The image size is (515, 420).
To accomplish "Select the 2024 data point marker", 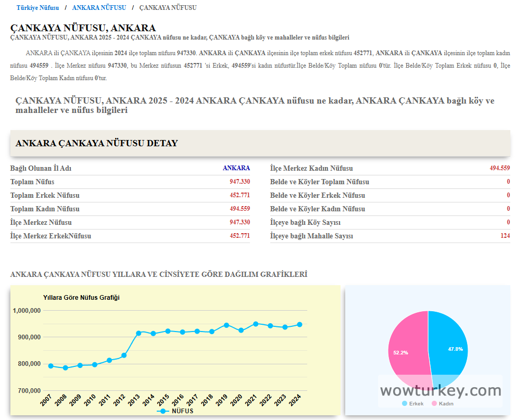I will (299, 325).
